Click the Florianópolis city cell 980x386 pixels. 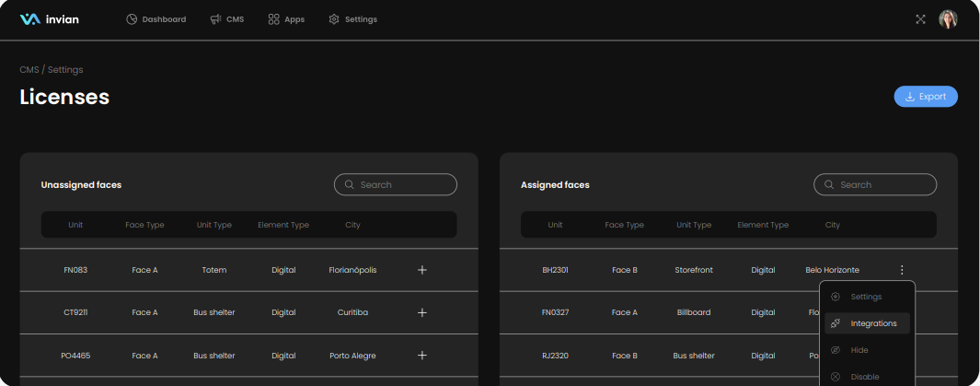click(352, 270)
